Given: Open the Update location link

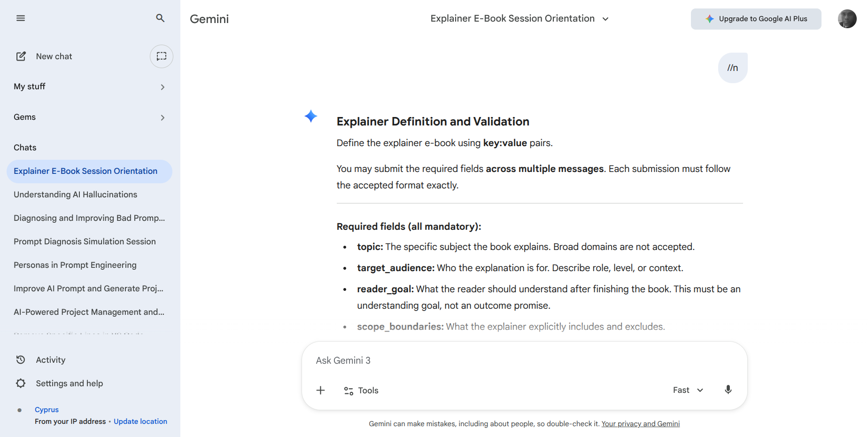Looking at the screenshot, I should pos(140,421).
